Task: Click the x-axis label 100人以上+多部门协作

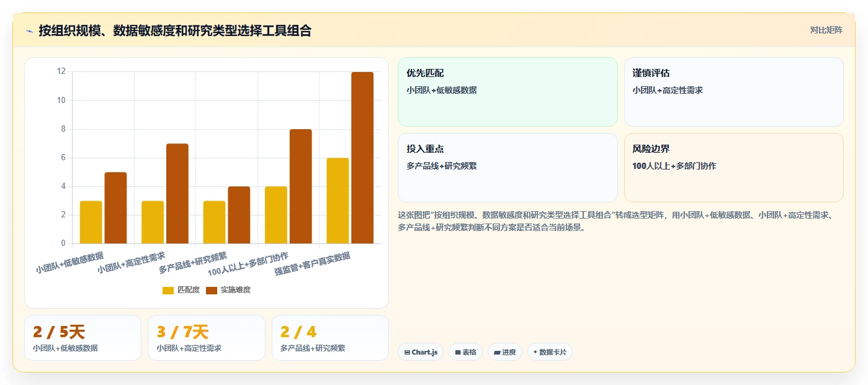Action: point(248,264)
